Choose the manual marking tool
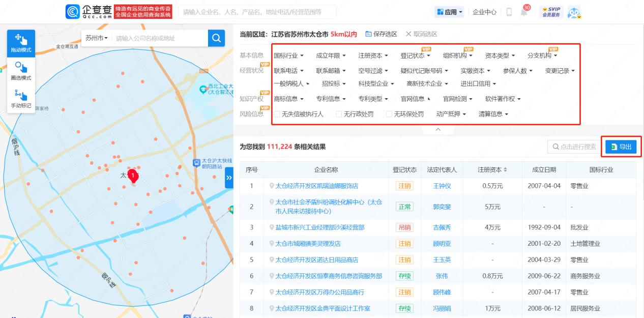Viewport: 644px width, 318px height. (x=21, y=99)
